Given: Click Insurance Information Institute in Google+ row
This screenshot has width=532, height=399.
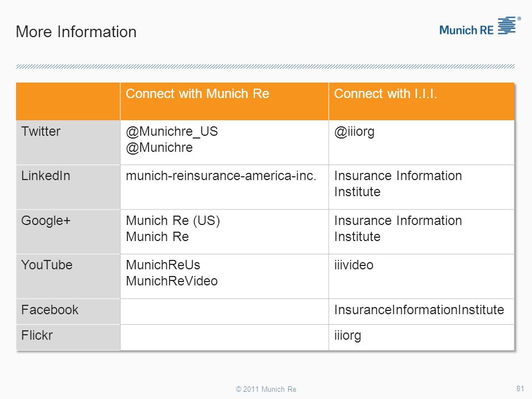Looking at the screenshot, I should point(398,228).
